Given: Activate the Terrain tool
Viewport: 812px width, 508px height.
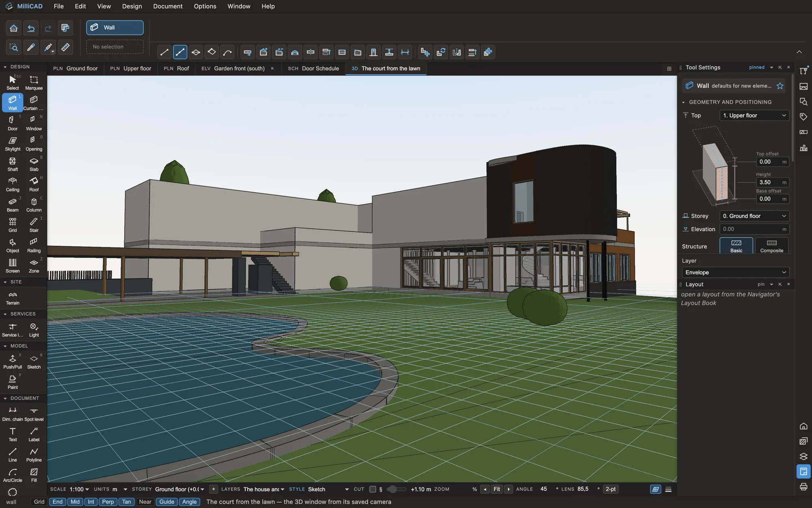Looking at the screenshot, I should click(x=13, y=297).
